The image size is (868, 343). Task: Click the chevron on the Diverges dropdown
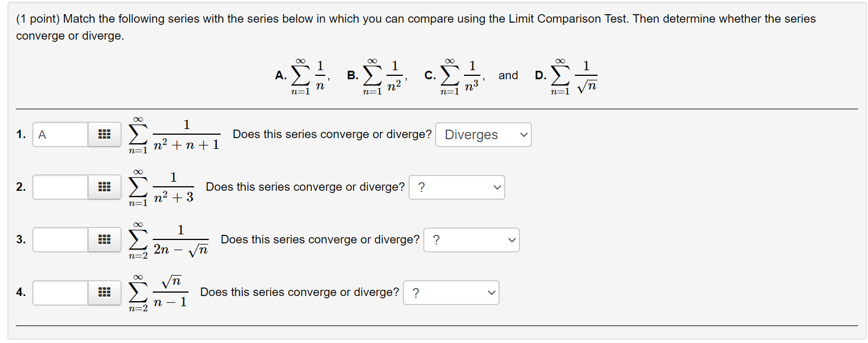click(523, 134)
